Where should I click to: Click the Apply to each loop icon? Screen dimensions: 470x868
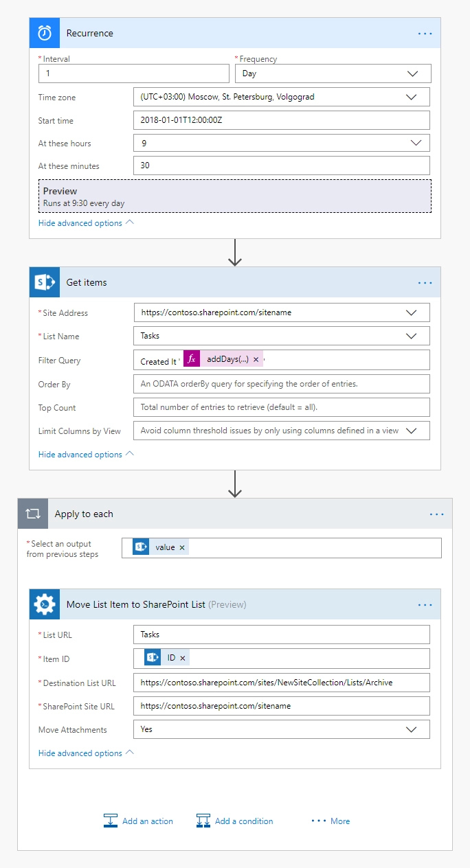point(33,514)
